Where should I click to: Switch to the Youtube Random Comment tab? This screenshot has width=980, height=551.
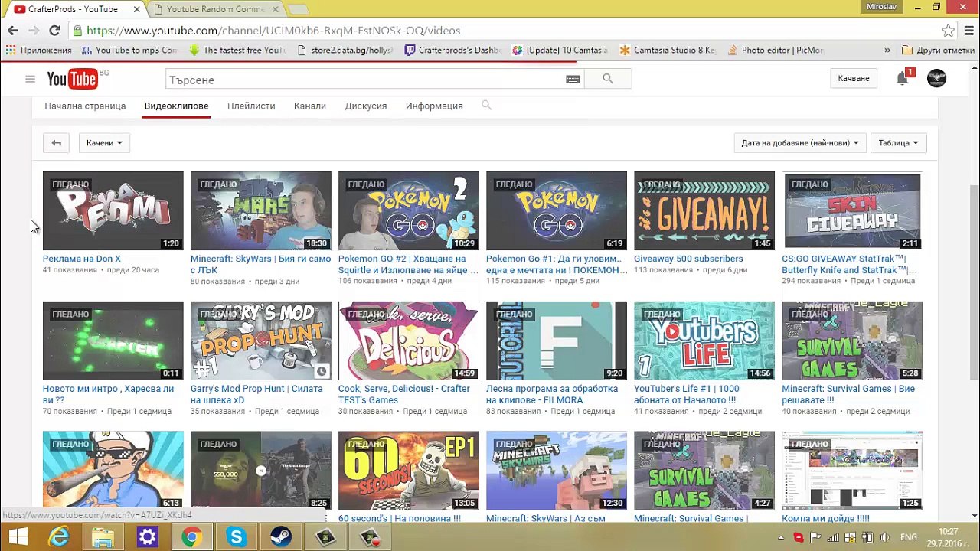click(x=215, y=9)
